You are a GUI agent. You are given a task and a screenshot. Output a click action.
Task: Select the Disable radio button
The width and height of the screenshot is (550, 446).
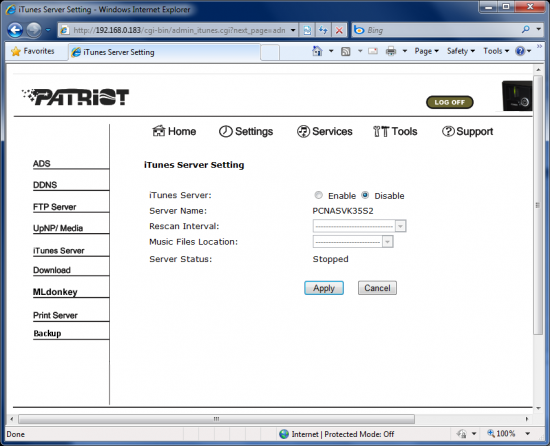tap(365, 195)
